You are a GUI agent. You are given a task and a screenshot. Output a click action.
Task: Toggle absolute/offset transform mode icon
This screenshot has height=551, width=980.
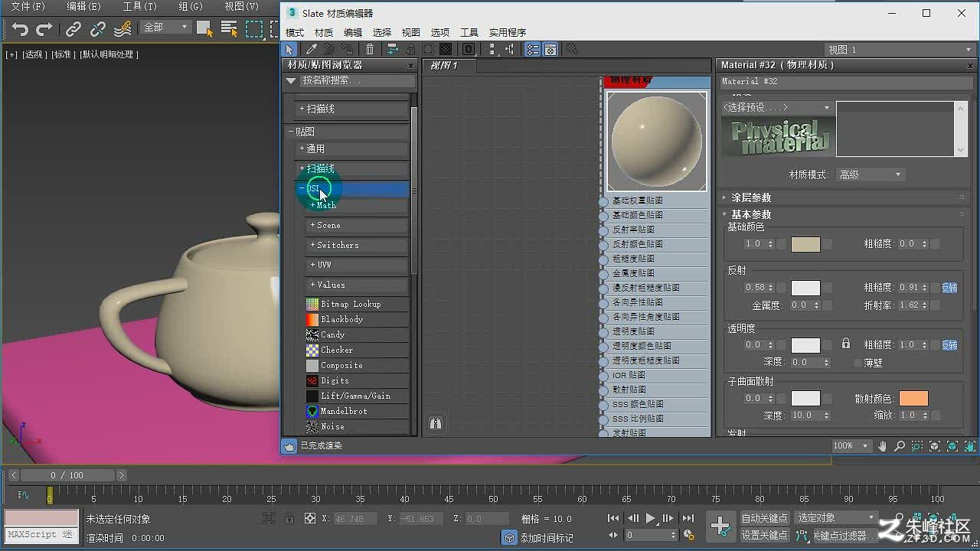point(309,518)
